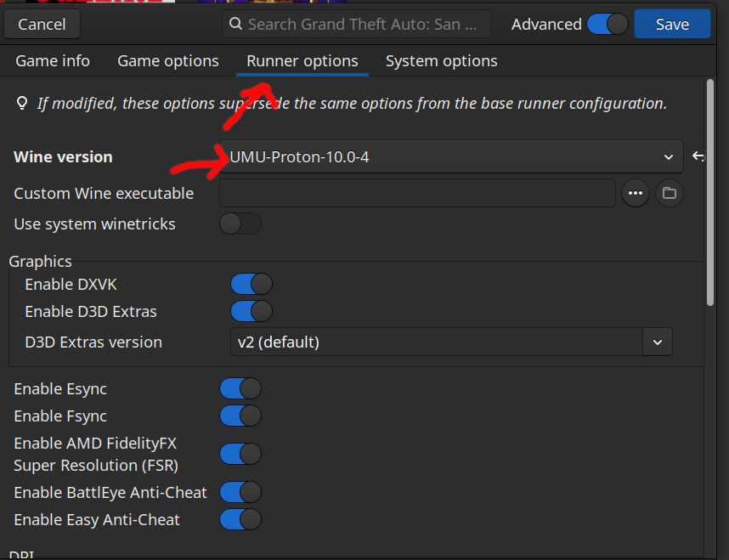Click the Graphics section heading
729x560 pixels.
(41, 262)
